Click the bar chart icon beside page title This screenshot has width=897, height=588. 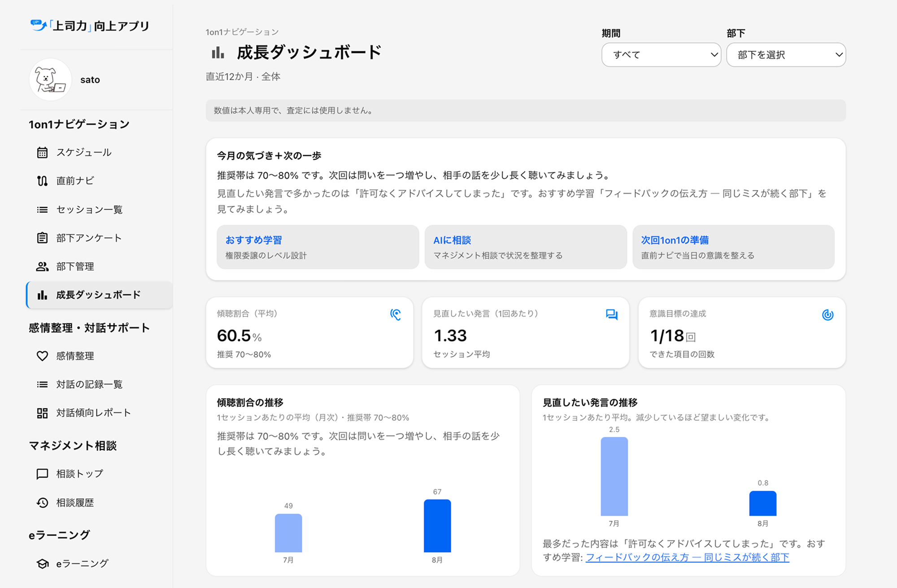click(218, 53)
